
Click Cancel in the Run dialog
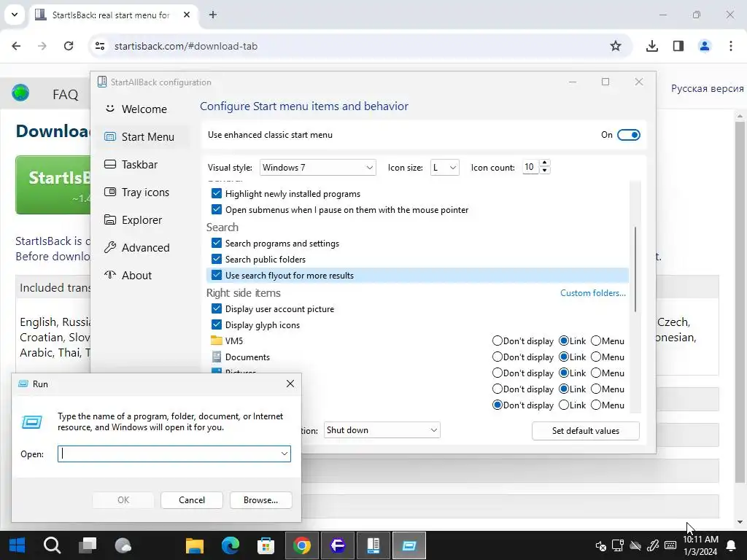coord(192,499)
